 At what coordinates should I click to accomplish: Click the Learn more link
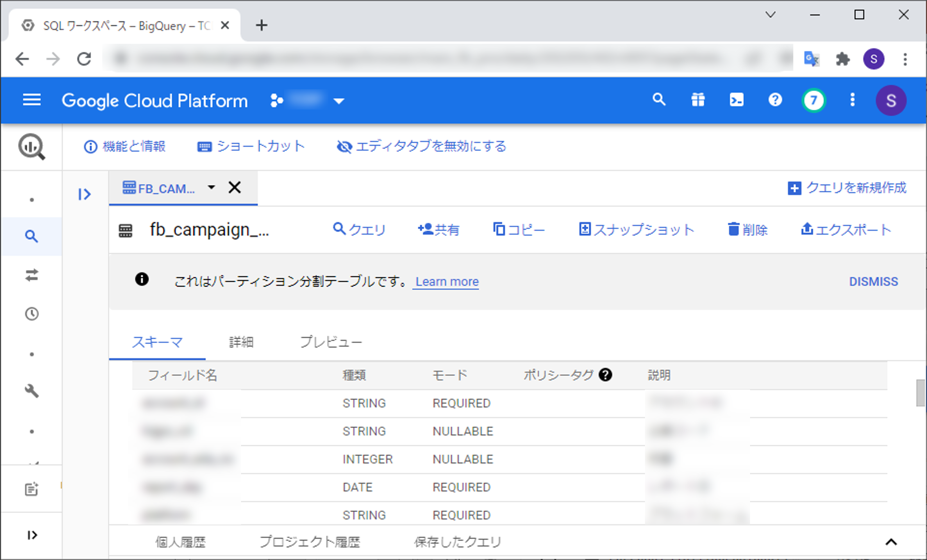tap(447, 281)
